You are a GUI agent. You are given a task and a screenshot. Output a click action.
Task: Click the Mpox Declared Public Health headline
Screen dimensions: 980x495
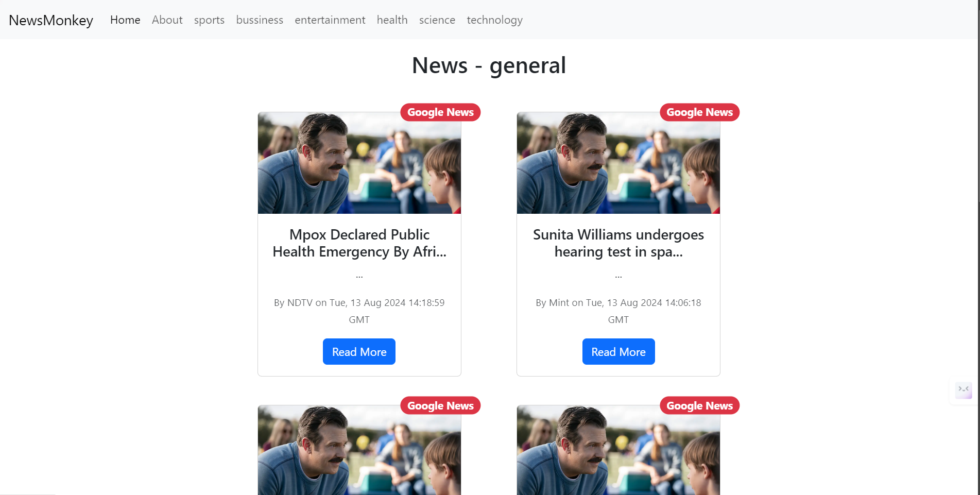coord(359,243)
